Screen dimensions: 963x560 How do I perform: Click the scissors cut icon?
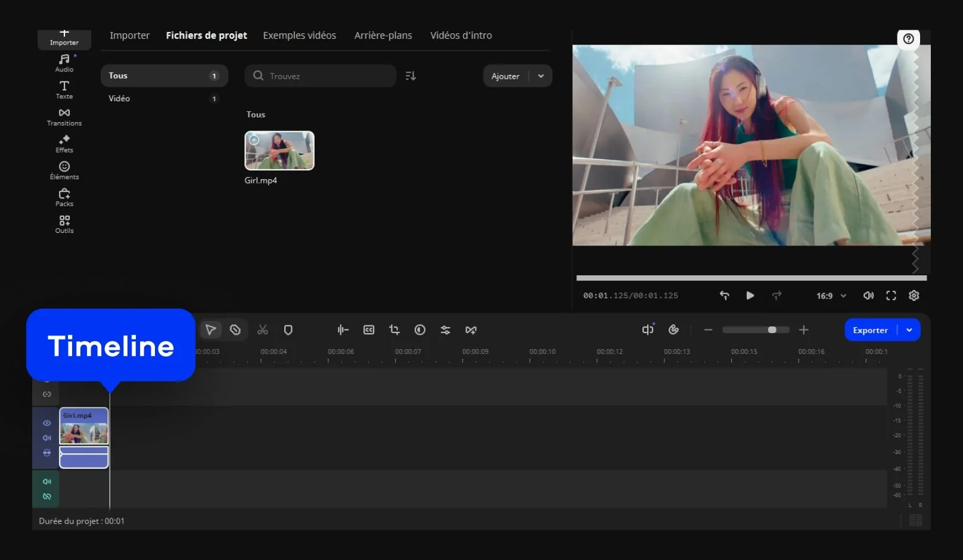click(262, 330)
